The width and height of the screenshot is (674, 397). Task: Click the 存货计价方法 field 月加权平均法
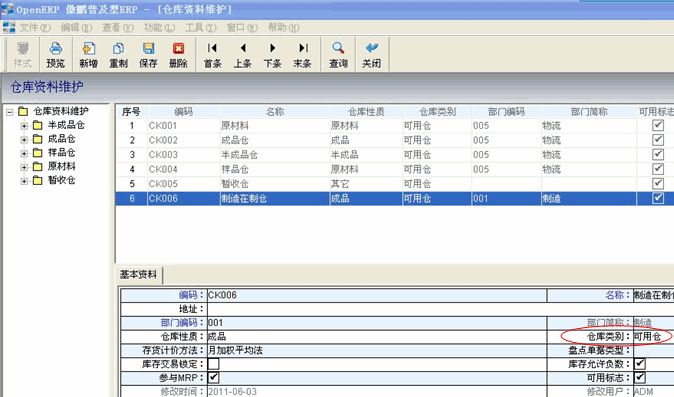coord(377,350)
